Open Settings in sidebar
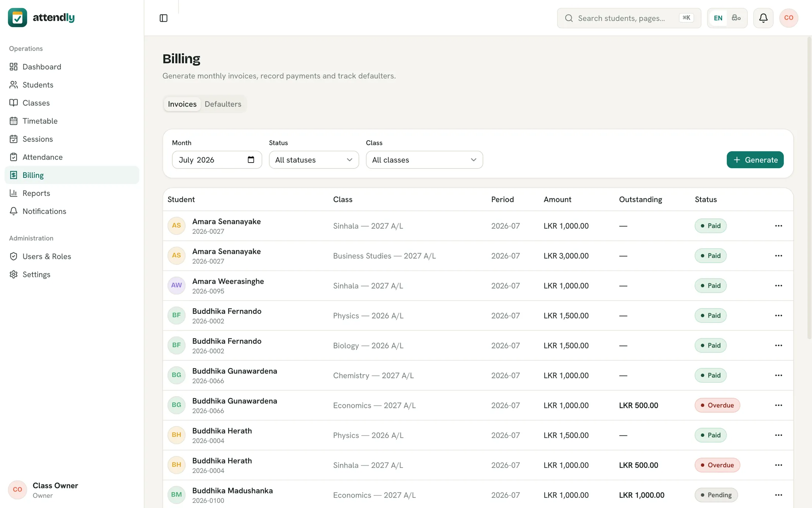This screenshot has width=812, height=508. click(72, 275)
